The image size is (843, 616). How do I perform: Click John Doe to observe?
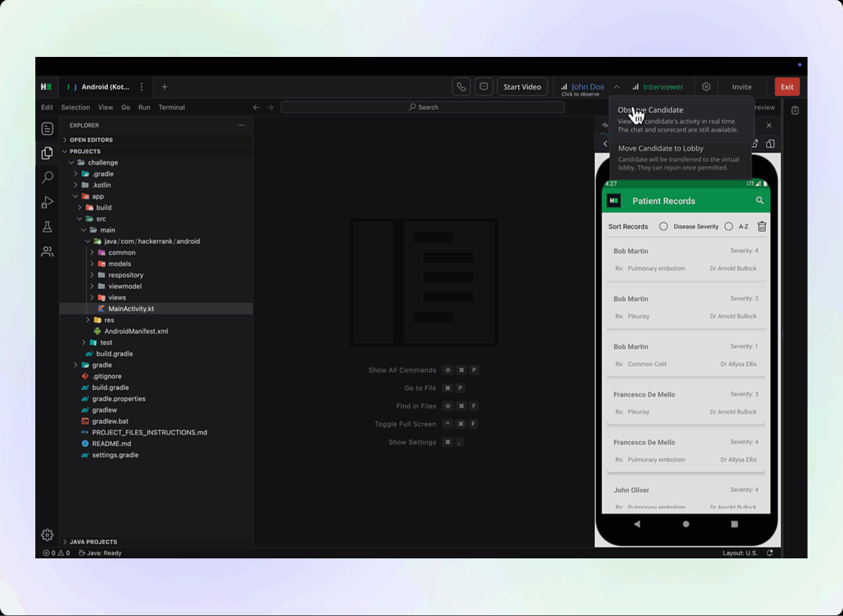(583, 89)
